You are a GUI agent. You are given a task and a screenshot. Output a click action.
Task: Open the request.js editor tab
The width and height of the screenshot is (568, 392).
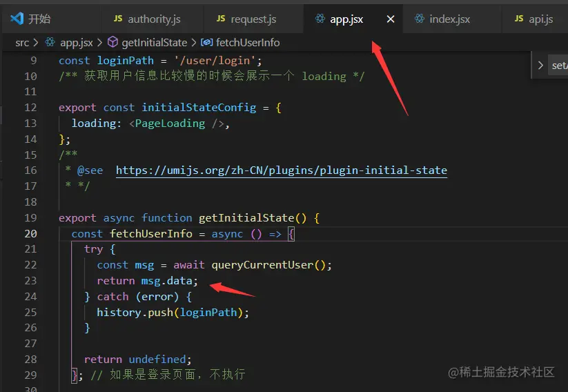click(x=253, y=19)
